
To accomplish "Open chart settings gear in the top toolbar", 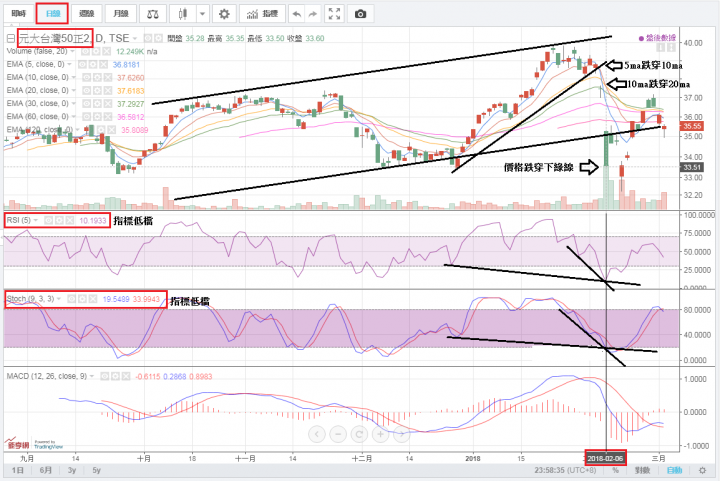I will click(224, 14).
